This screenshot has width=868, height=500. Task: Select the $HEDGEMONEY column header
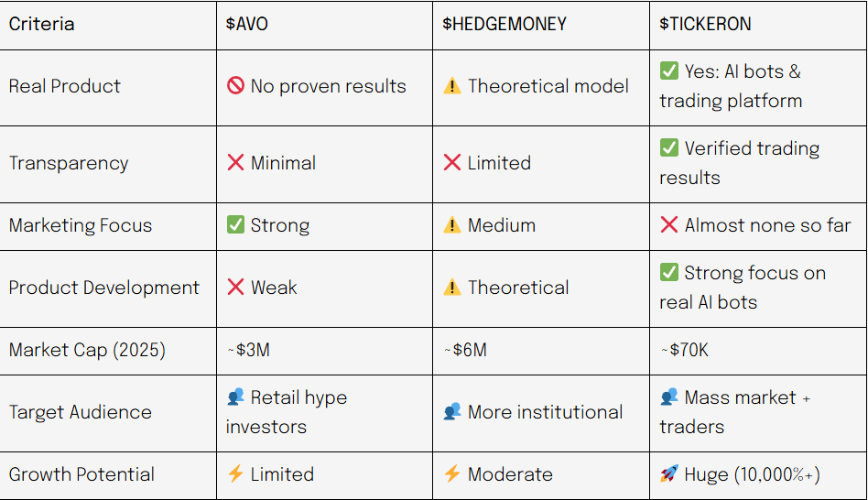(x=505, y=24)
